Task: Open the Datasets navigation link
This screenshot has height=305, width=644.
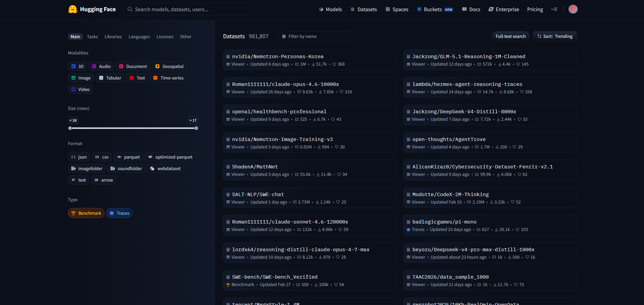Action: click(x=364, y=9)
